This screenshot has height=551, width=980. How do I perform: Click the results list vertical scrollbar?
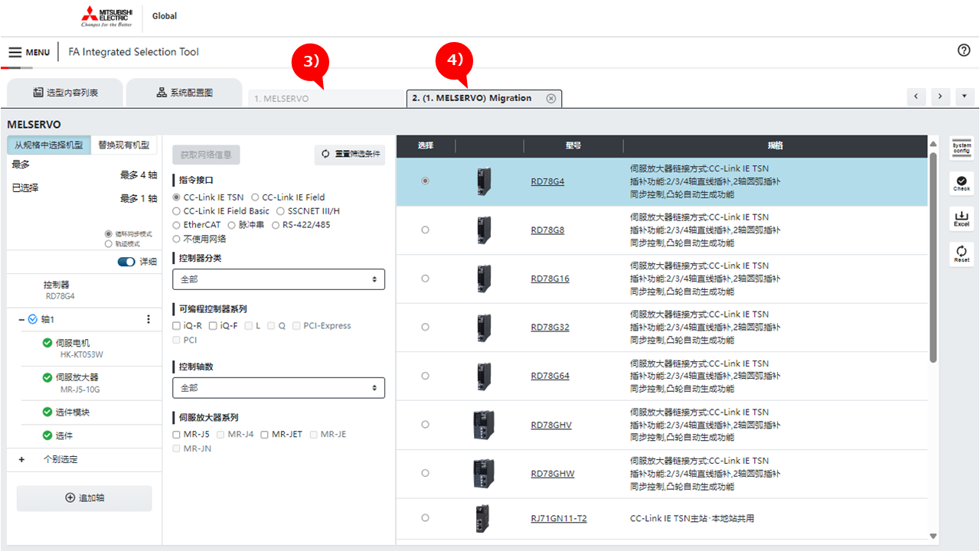click(x=933, y=258)
